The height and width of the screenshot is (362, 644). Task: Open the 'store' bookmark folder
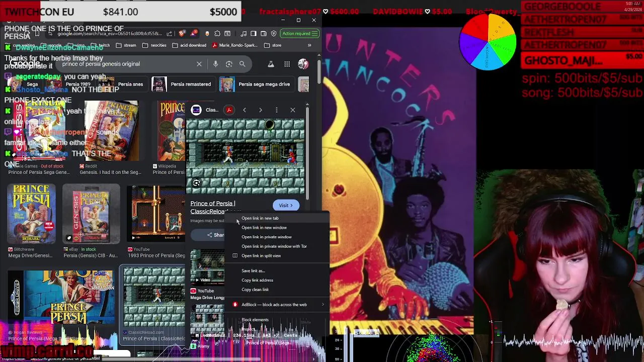click(273, 45)
